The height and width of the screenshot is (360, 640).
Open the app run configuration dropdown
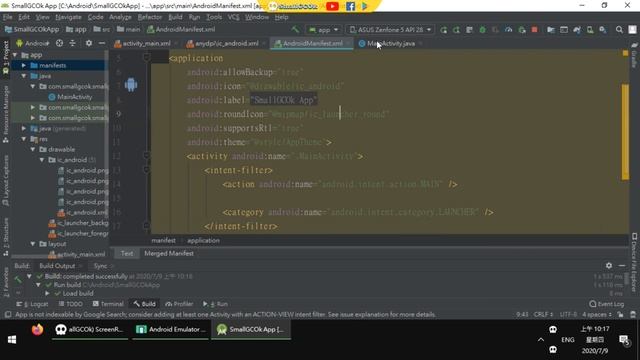tap(324, 30)
